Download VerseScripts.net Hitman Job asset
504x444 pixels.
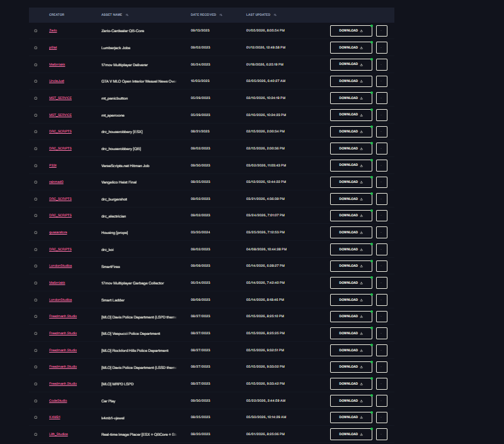point(351,165)
